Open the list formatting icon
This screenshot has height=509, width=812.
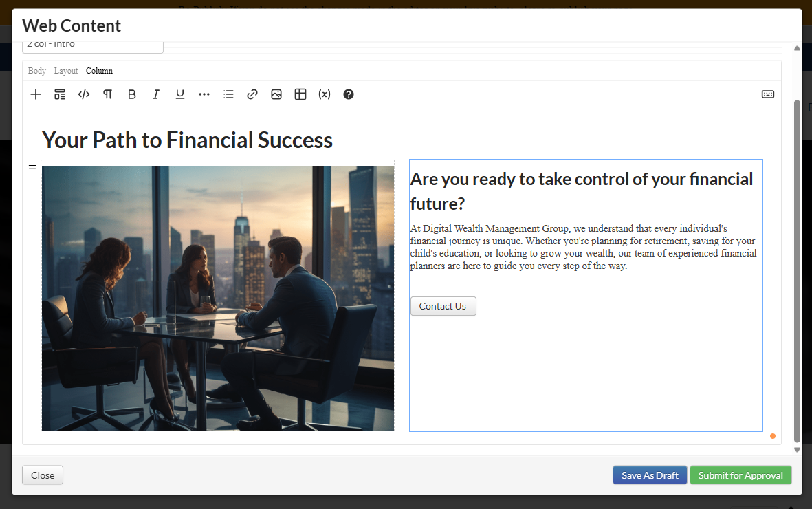[228, 94]
